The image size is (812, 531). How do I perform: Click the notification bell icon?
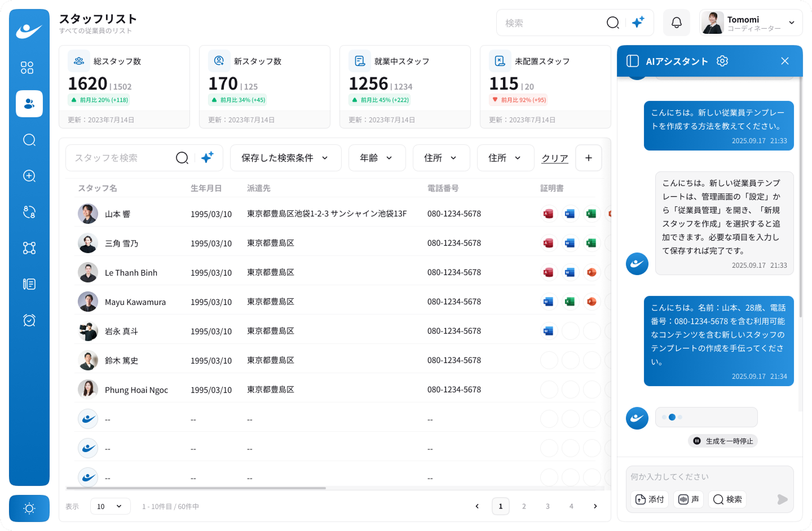click(676, 23)
